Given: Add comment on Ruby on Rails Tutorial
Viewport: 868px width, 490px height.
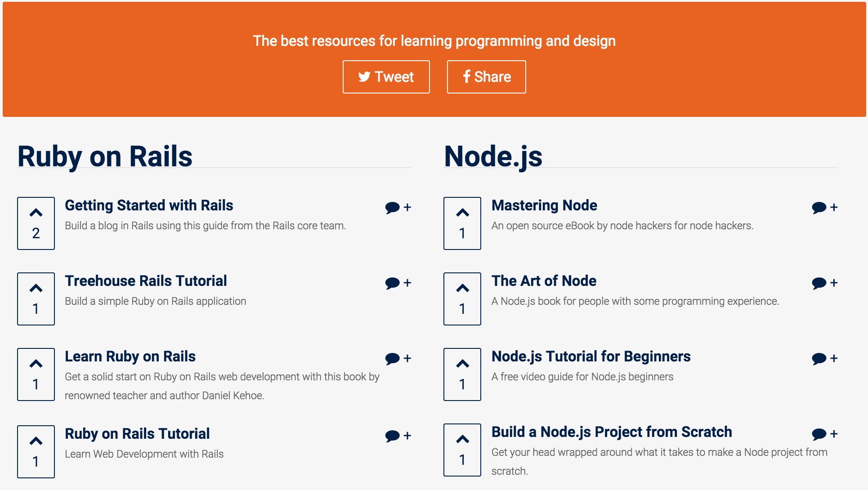Looking at the screenshot, I should (398, 436).
